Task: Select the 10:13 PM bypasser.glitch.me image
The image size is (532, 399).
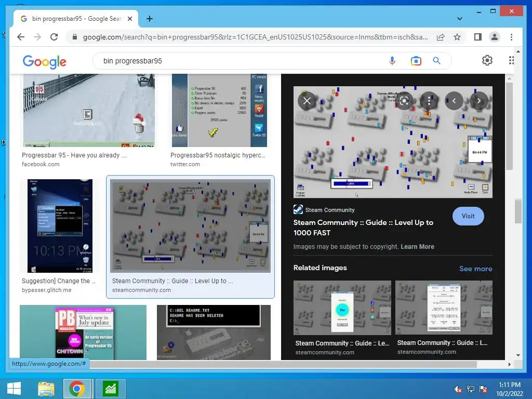Action: coord(60,225)
